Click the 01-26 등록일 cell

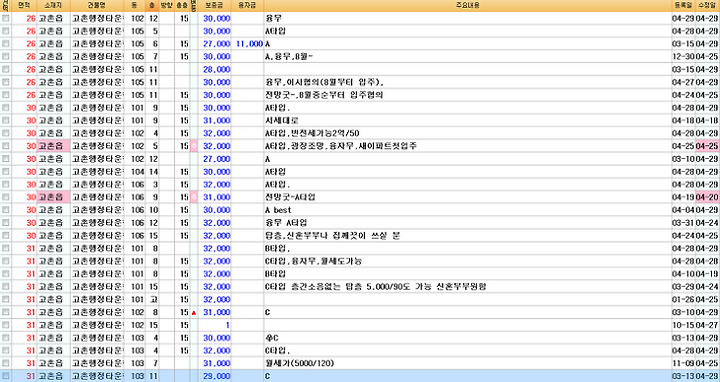(x=683, y=299)
